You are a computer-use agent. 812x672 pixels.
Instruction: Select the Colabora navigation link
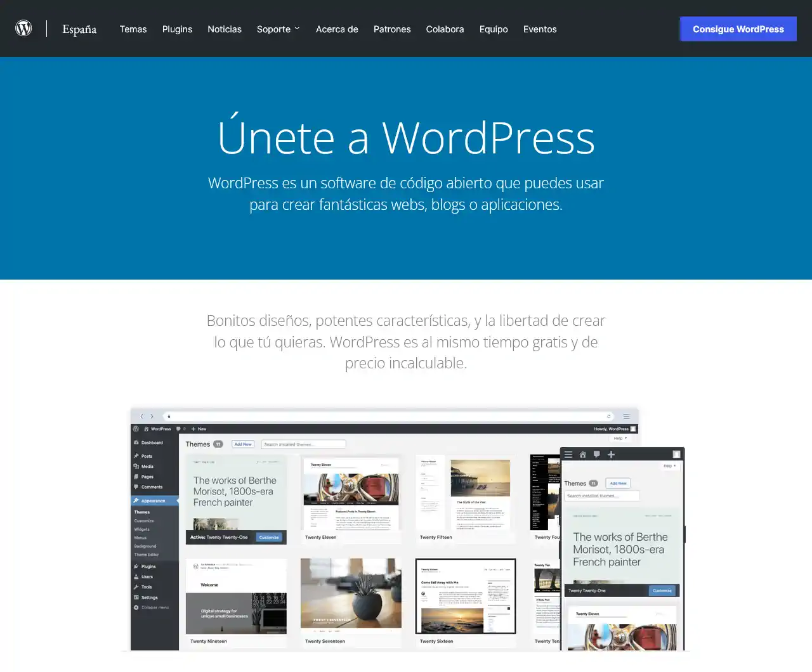(445, 29)
